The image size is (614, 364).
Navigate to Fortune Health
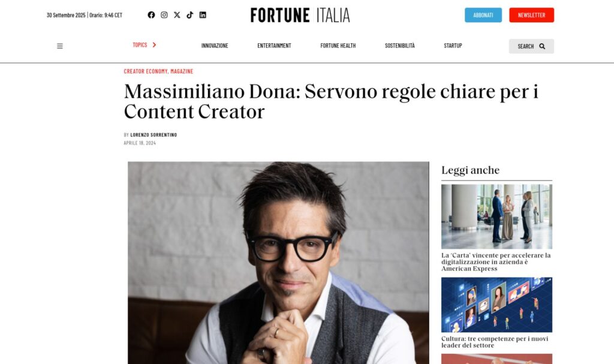tap(338, 46)
